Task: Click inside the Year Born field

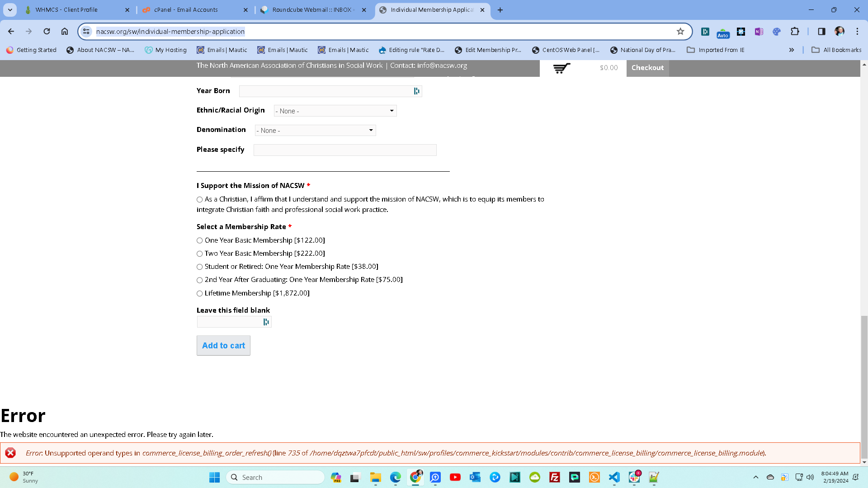Action: pos(325,91)
